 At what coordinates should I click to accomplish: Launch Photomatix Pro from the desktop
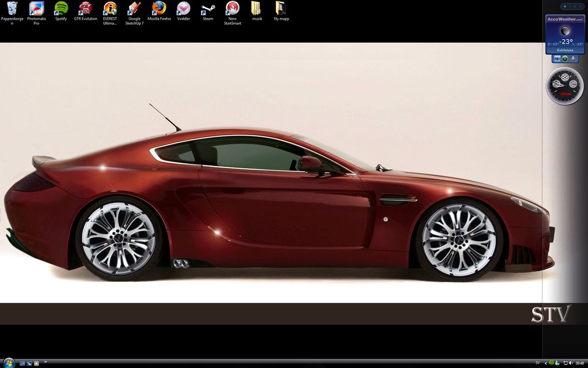click(36, 9)
